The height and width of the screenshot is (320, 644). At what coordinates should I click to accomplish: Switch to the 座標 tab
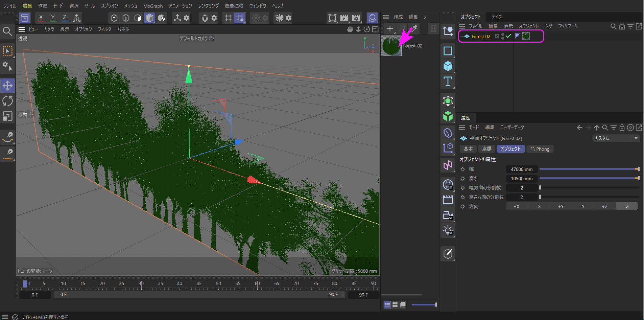(x=487, y=149)
